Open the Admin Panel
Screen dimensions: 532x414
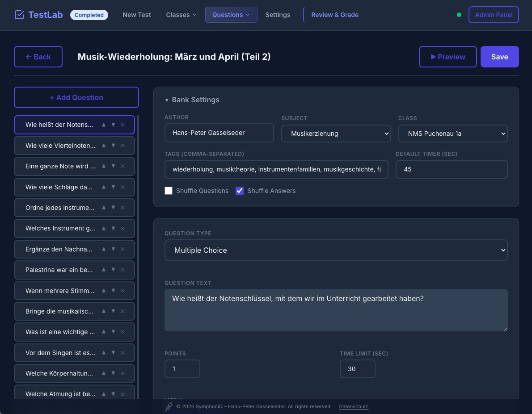(494, 15)
